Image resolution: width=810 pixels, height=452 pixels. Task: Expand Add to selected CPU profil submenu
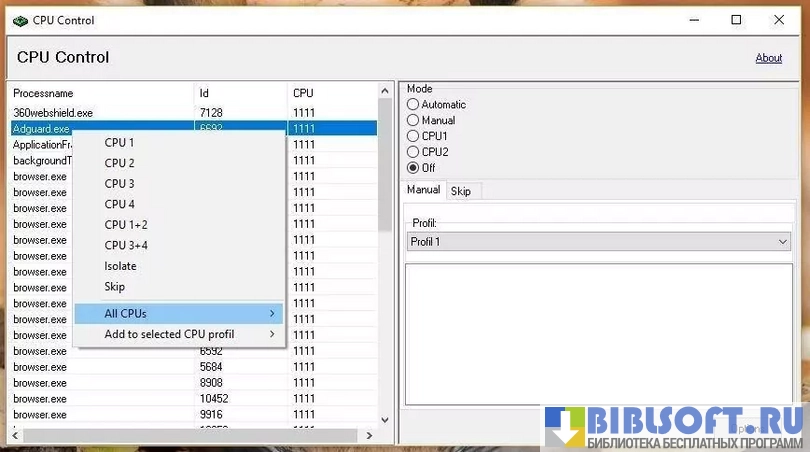179,334
